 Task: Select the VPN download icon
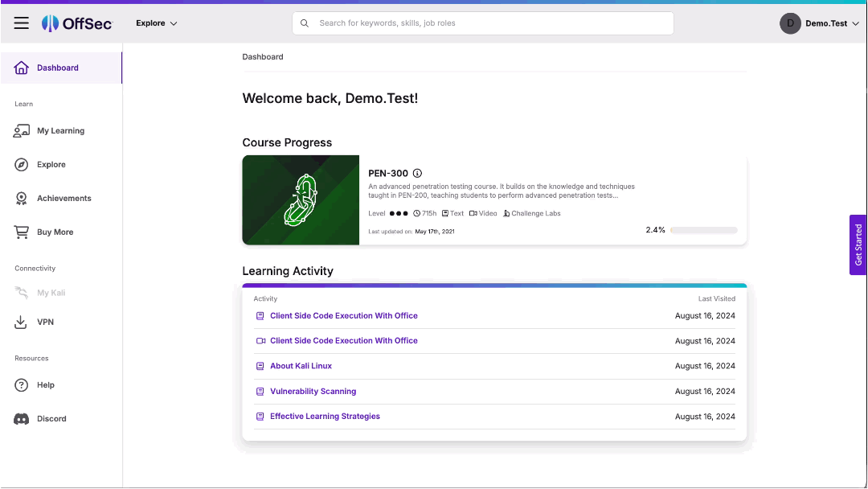click(x=20, y=322)
